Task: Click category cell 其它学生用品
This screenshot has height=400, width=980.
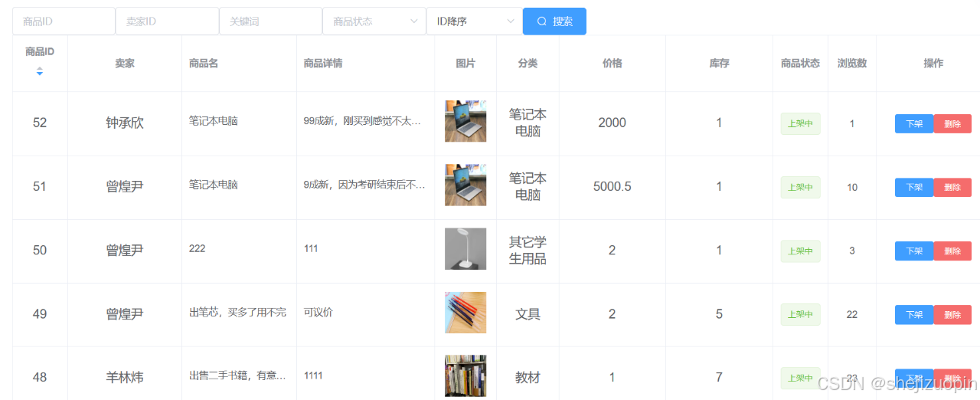Action: [528, 251]
